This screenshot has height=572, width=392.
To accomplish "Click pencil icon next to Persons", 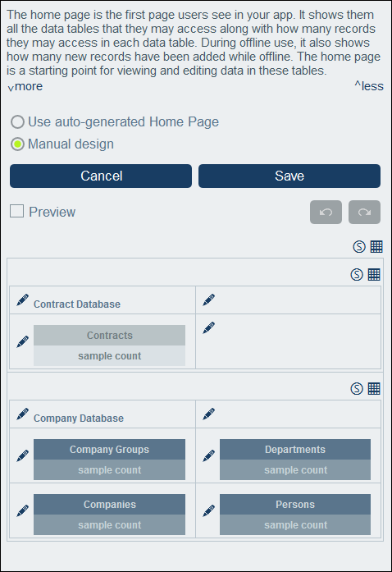I will pyautogui.click(x=208, y=510).
